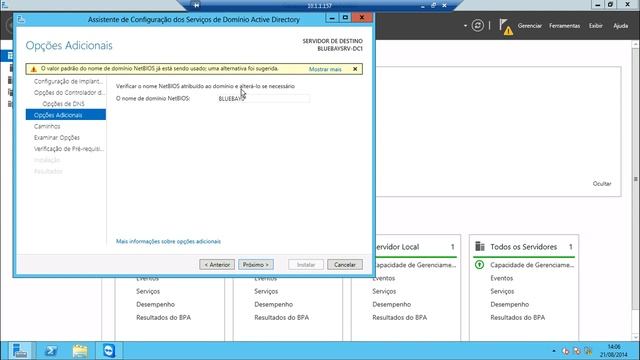Open TeamViewer from the taskbar
Viewport: 640px width, 360px height.
point(109,351)
